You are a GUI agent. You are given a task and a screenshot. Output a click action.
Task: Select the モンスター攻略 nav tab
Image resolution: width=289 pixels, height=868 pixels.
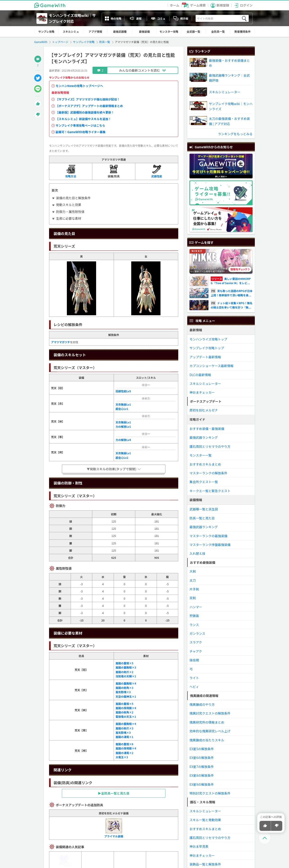pyautogui.click(x=169, y=32)
